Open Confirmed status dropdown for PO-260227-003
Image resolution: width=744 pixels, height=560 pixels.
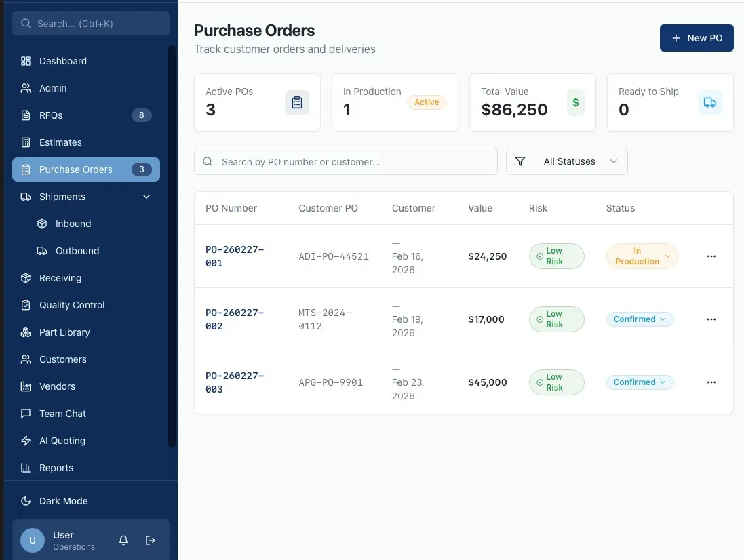pyautogui.click(x=640, y=382)
